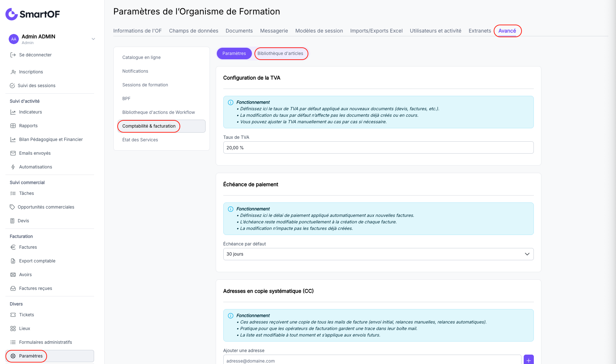The width and height of the screenshot is (616, 364).
Task: Open the Extranets tab
Action: 480,31
